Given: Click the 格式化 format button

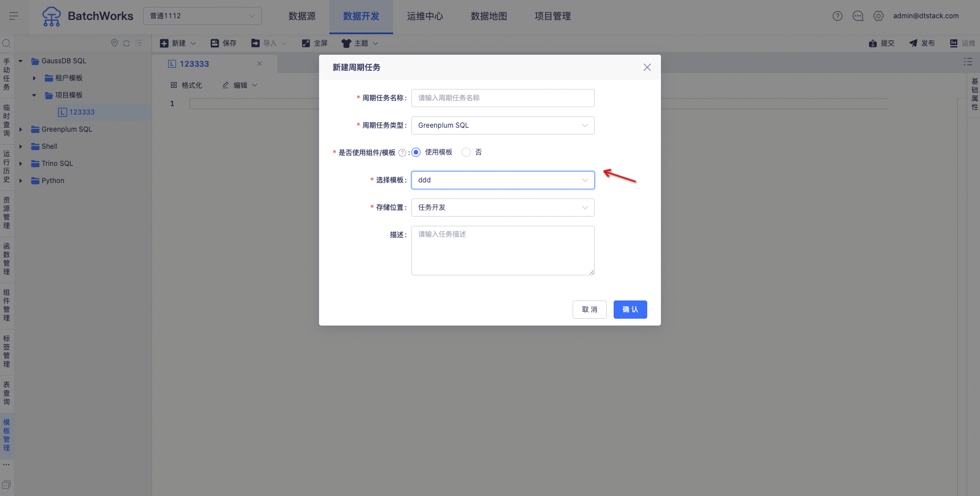Looking at the screenshot, I should point(186,85).
